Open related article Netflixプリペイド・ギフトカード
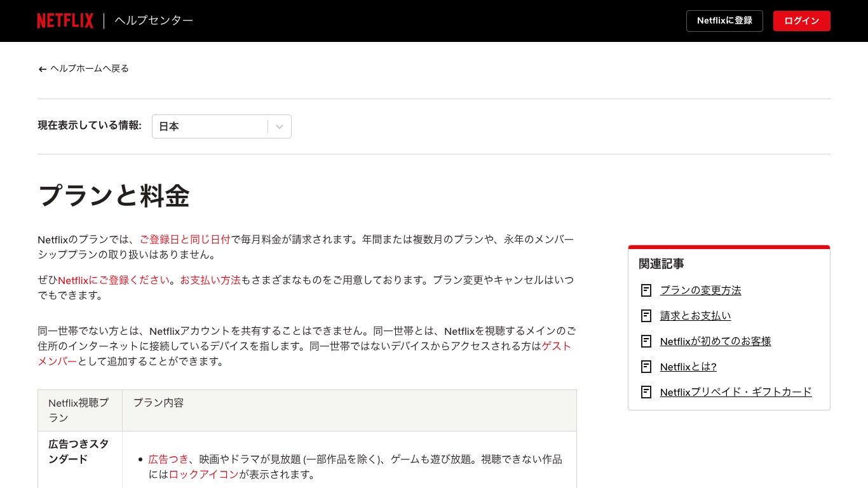 736,392
